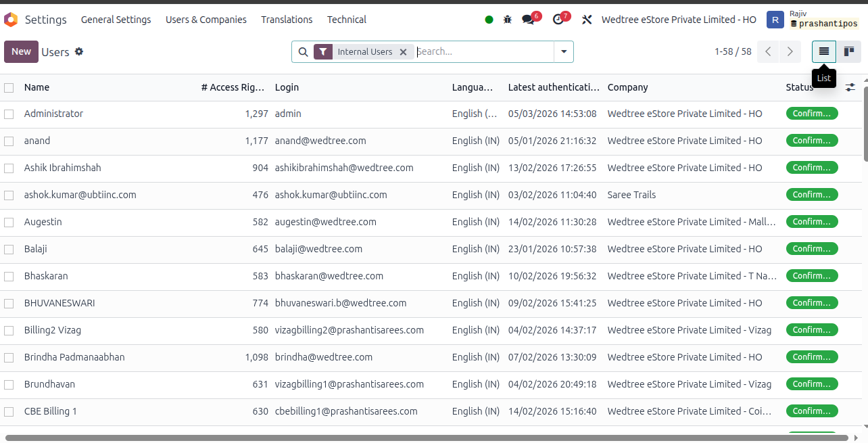Sort by the Language column header
This screenshot has height=443, width=868.
pyautogui.click(x=473, y=87)
